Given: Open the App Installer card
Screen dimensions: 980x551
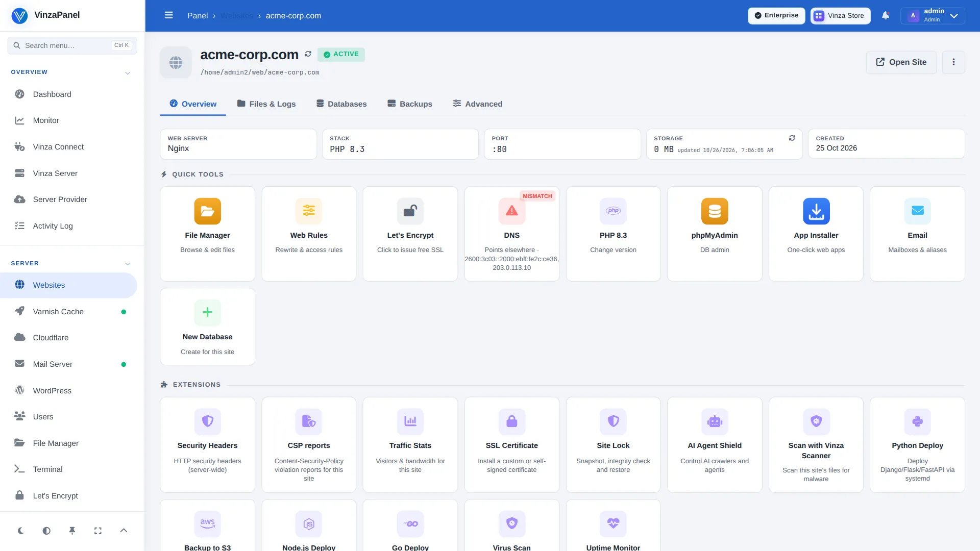Looking at the screenshot, I should 816,234.
